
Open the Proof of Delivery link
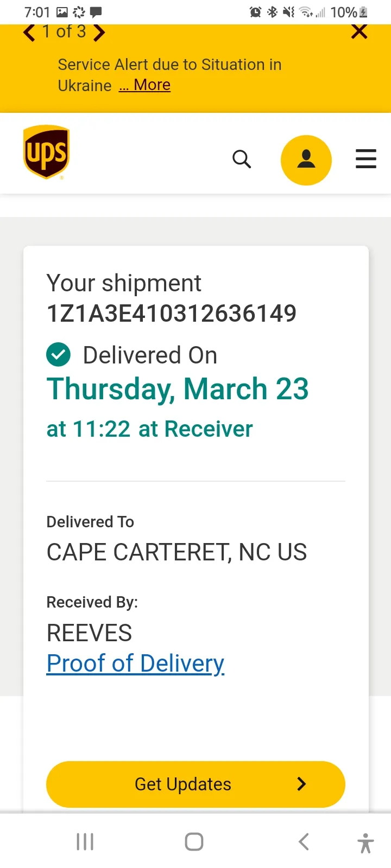point(136,663)
